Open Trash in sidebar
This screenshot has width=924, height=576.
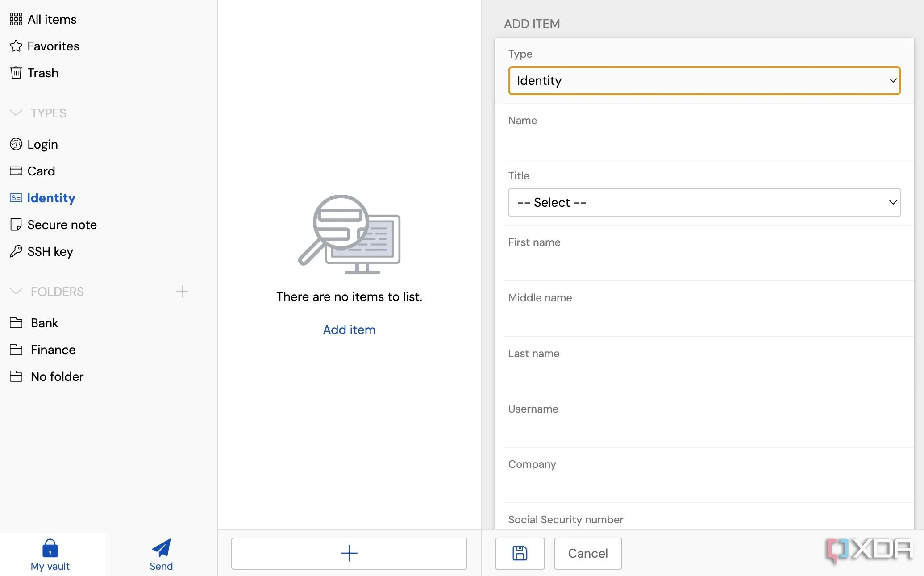43,73
